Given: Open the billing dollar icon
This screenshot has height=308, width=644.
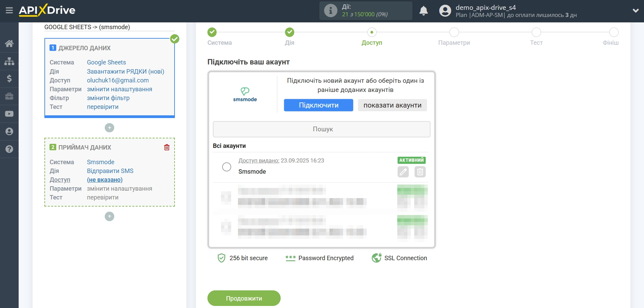Looking at the screenshot, I should pos(9,79).
